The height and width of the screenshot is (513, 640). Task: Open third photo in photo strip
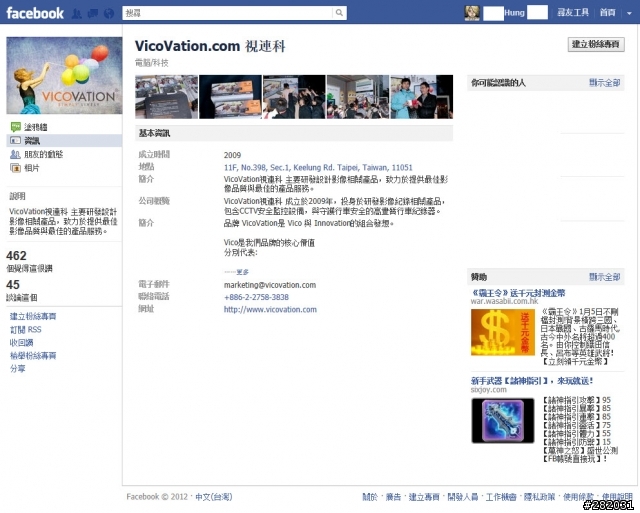click(x=294, y=97)
